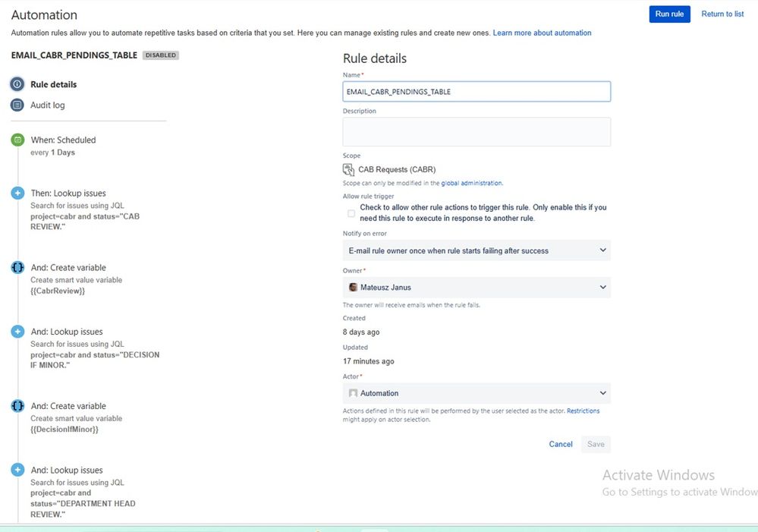
Task: Click the plus icon for DEPARTMENT HEAD REVIEW lookup
Action: click(x=18, y=470)
